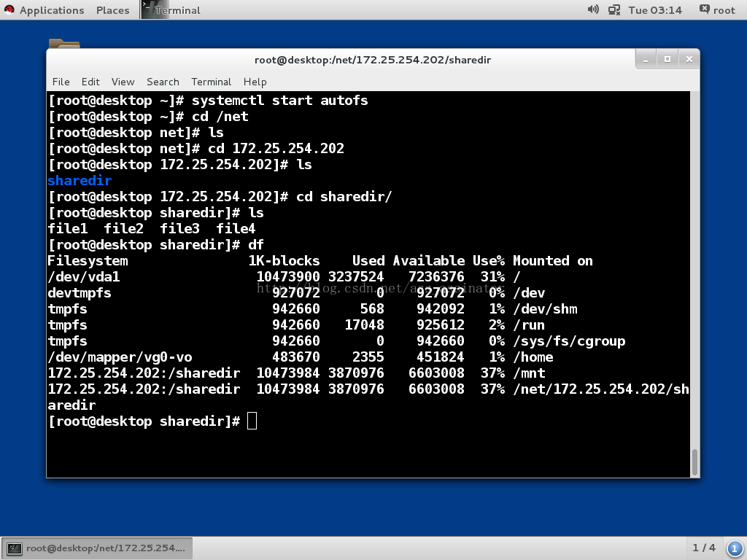Click the desktop folder icon behind the terminal

point(64,44)
